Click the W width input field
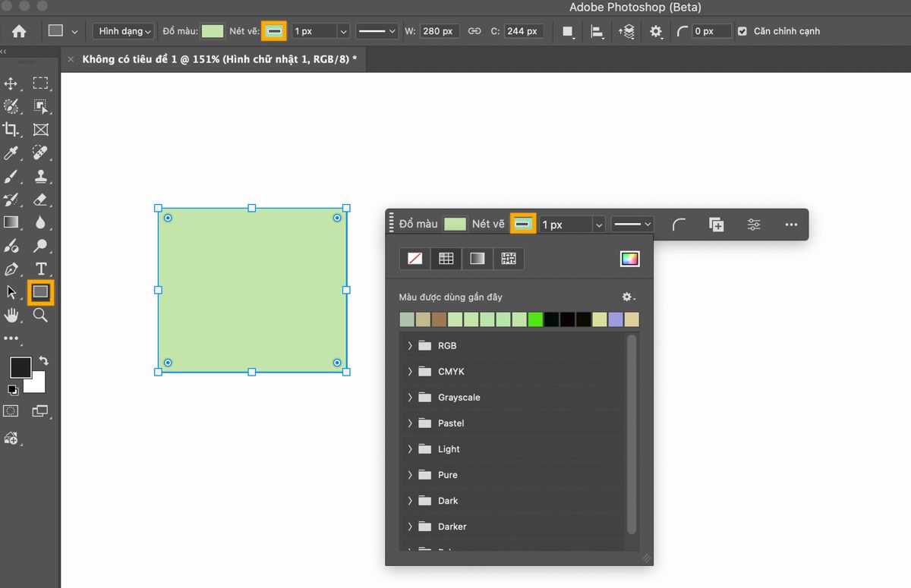 [x=440, y=31]
